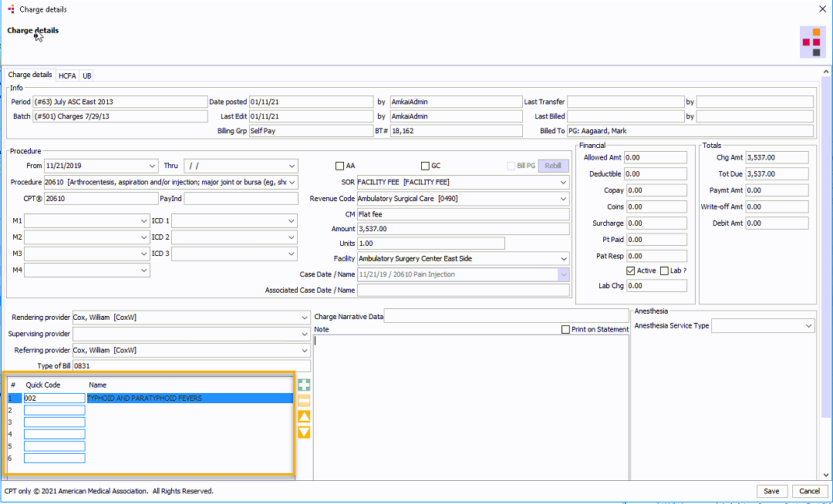The image size is (833, 504).
Task: Click the Quick Code field containing 002
Action: point(54,398)
